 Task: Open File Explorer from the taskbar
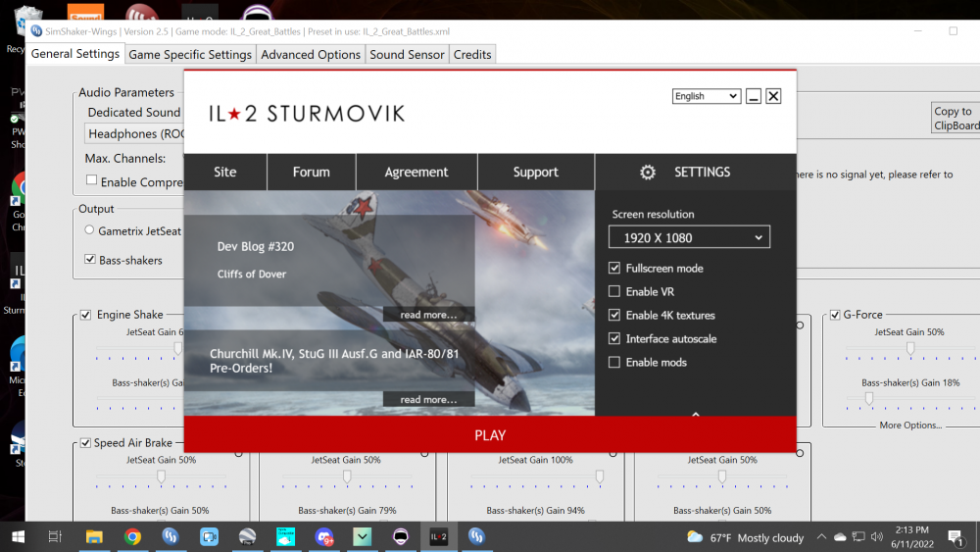point(94,536)
